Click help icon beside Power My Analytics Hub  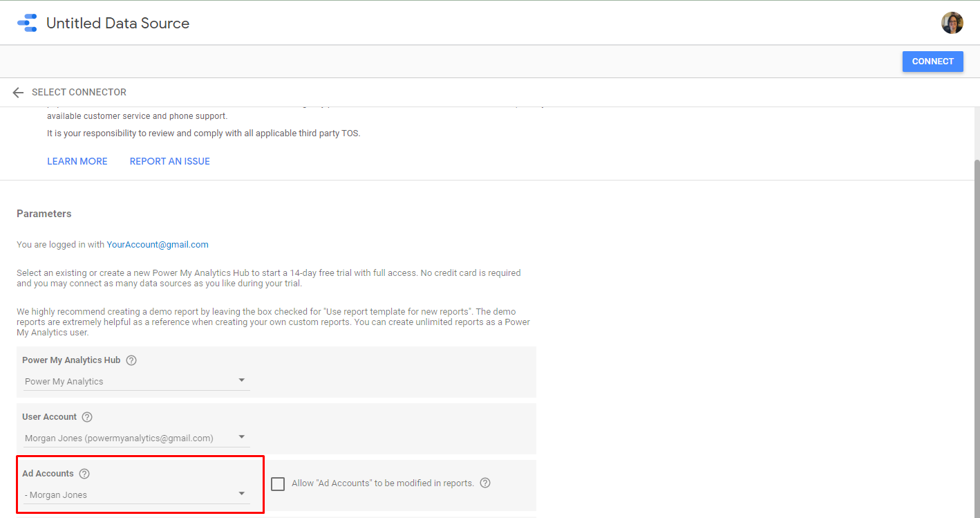pos(131,360)
